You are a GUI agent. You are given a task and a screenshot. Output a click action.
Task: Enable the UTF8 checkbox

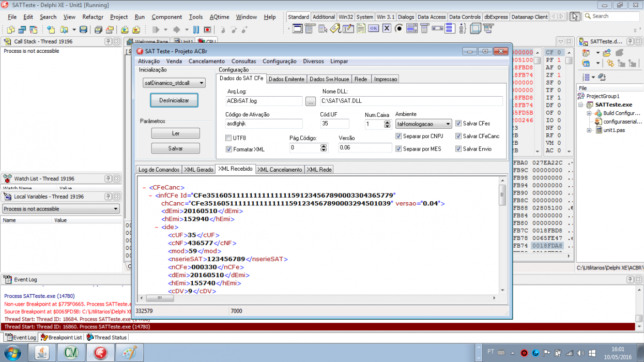[228, 138]
